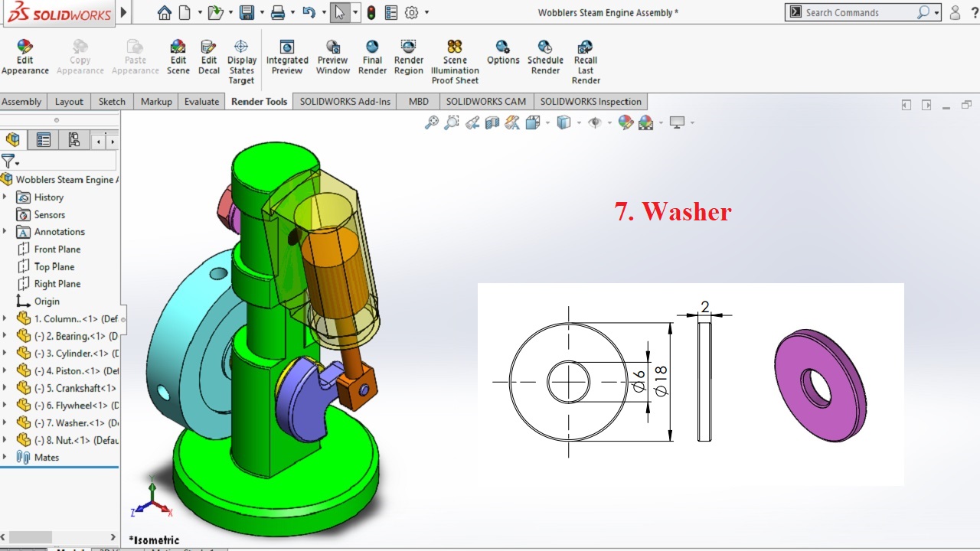Select the 6. Flywheel component
Screen dimensions: 980x551
pyautogui.click(x=67, y=405)
